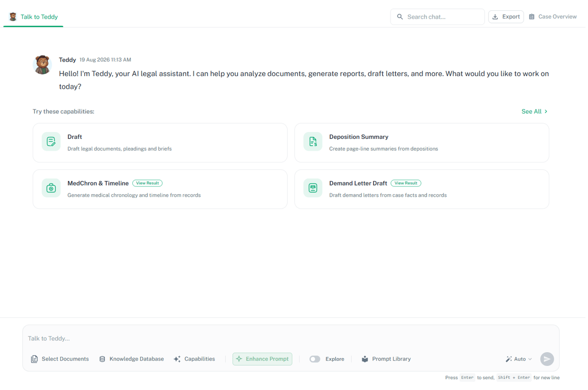Viewport: 588px width, 390px height.
Task: Click the Explore label text
Action: pyautogui.click(x=335, y=359)
